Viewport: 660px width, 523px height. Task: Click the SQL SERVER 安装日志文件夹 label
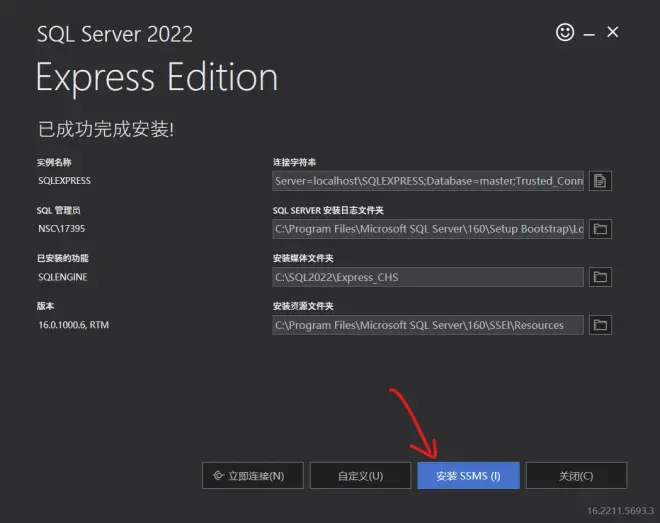[328, 210]
